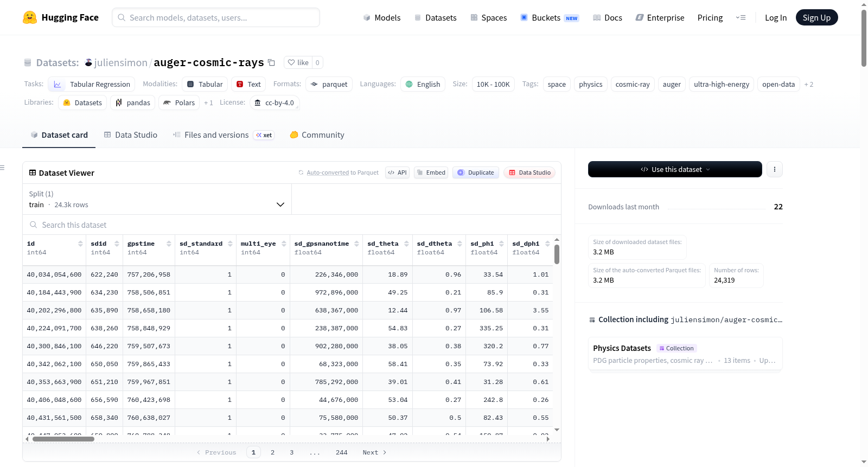The height and width of the screenshot is (467, 868).
Task: Sort the gpstime column
Action: click(169, 244)
